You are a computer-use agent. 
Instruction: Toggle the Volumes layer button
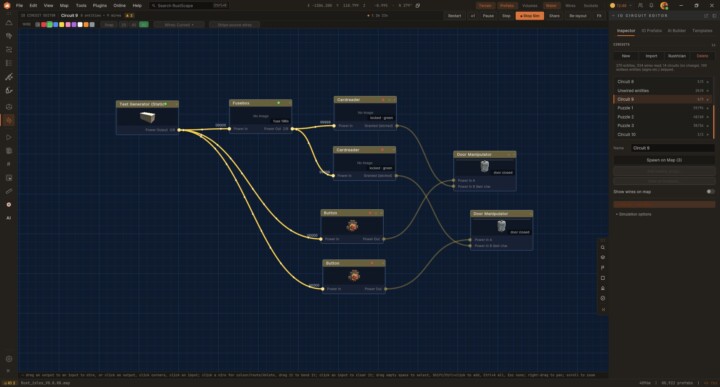(529, 6)
